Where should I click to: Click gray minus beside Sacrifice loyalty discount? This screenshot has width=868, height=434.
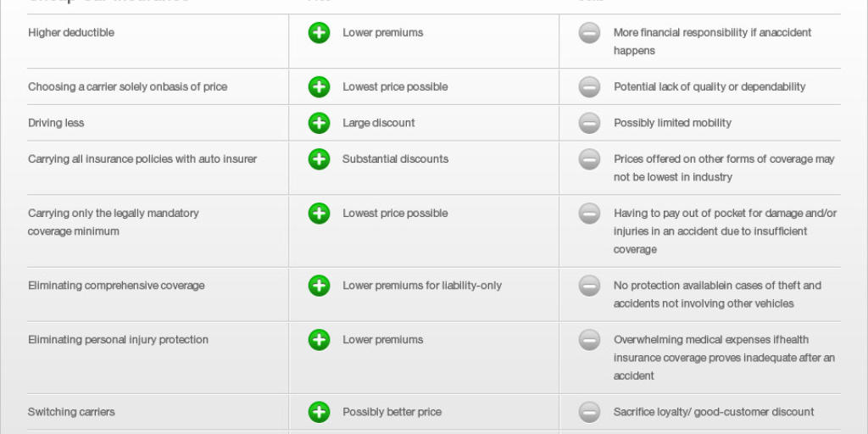click(590, 412)
